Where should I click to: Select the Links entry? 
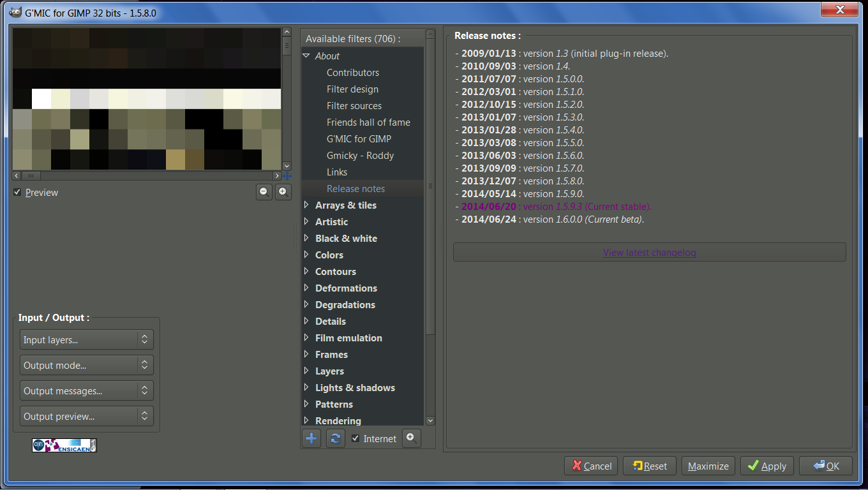coord(337,172)
